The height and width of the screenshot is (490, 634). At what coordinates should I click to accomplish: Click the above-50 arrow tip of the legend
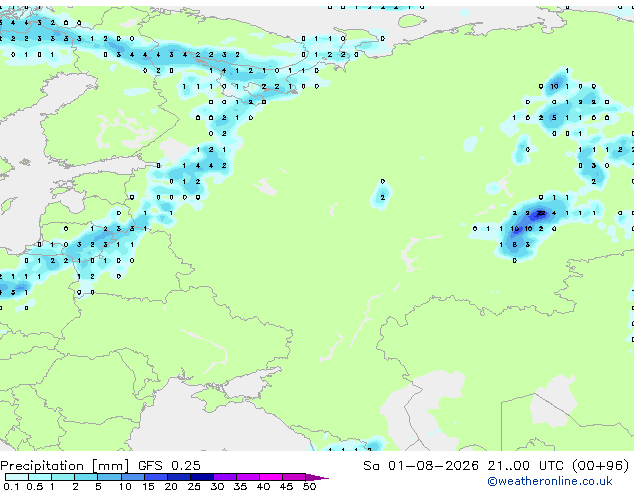pos(317,477)
